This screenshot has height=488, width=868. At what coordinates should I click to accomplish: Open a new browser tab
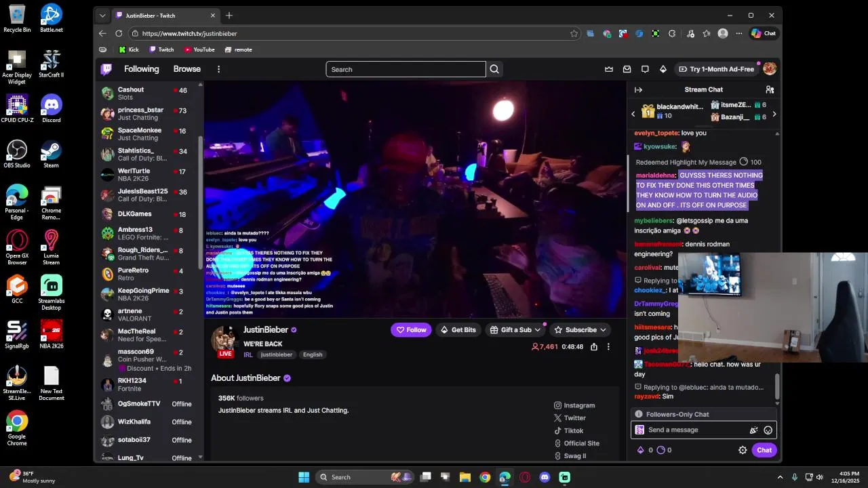(x=229, y=15)
